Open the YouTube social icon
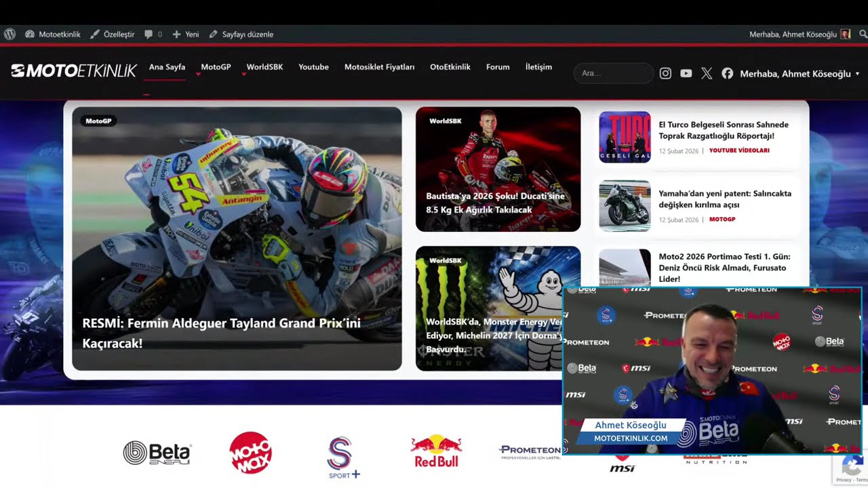 coord(686,73)
